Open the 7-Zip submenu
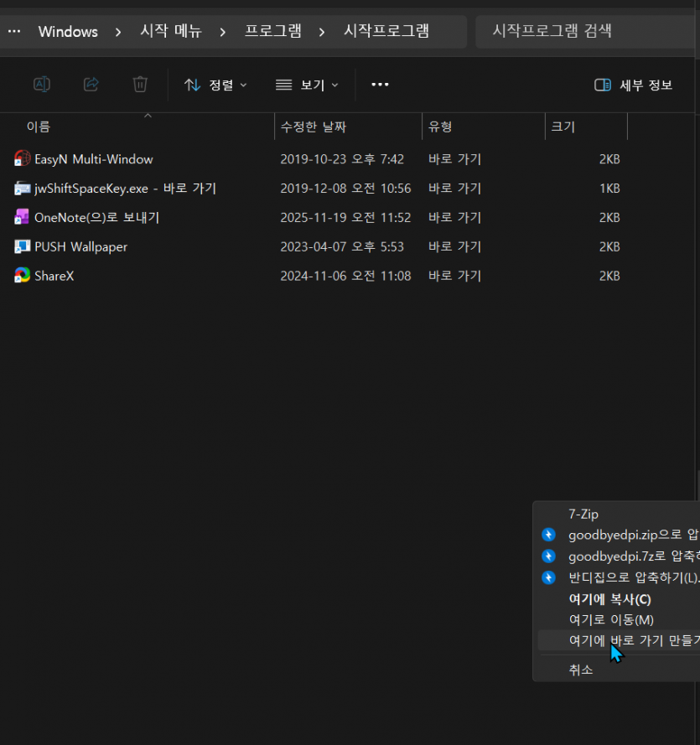 click(582, 514)
